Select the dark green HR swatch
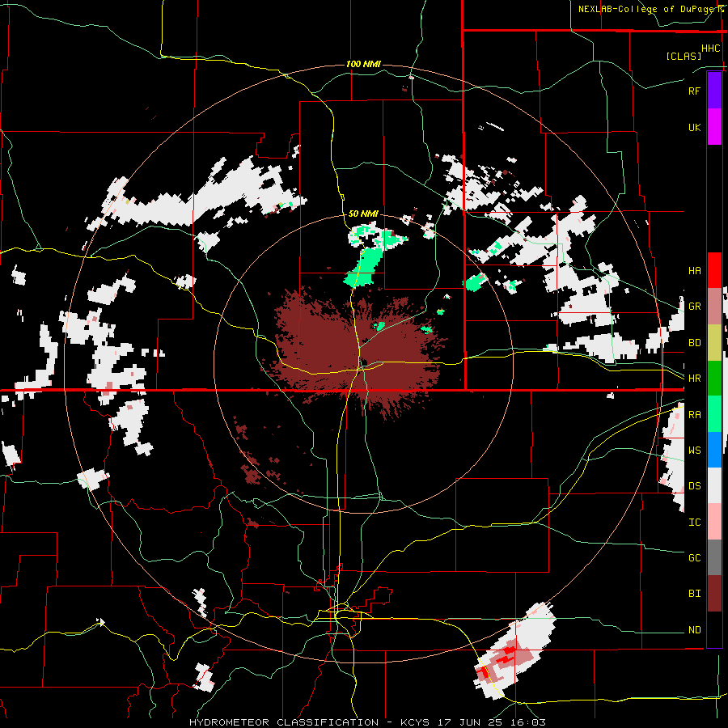Viewport: 728px width, 728px height. pos(714,378)
